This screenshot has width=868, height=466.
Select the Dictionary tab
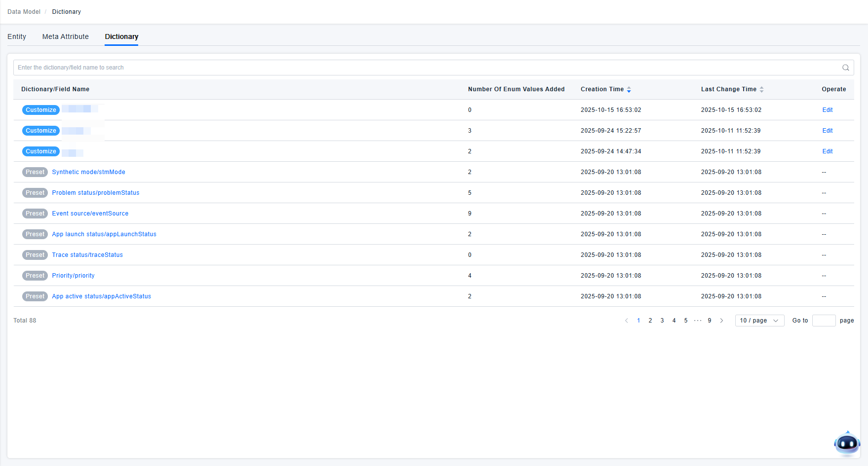(x=121, y=36)
